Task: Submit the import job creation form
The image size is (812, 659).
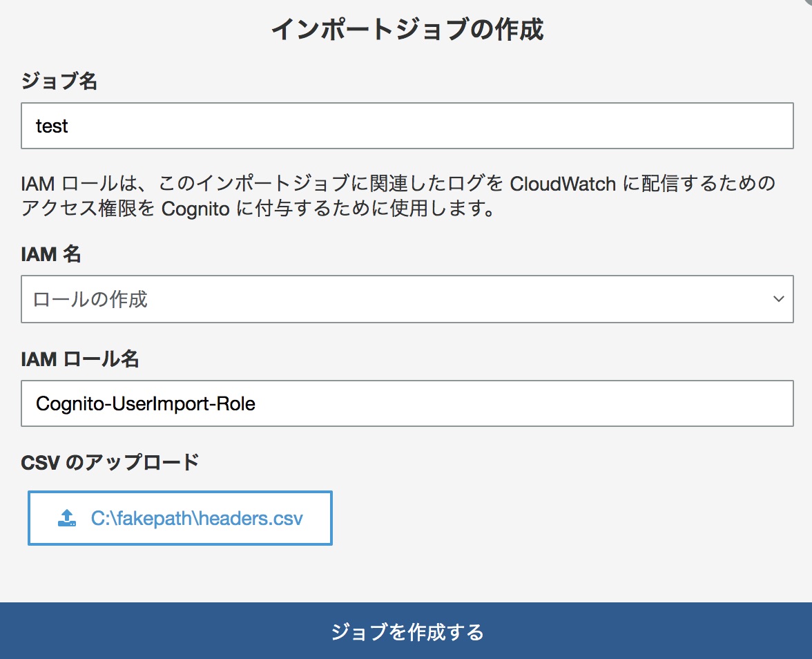Action: 406,631
